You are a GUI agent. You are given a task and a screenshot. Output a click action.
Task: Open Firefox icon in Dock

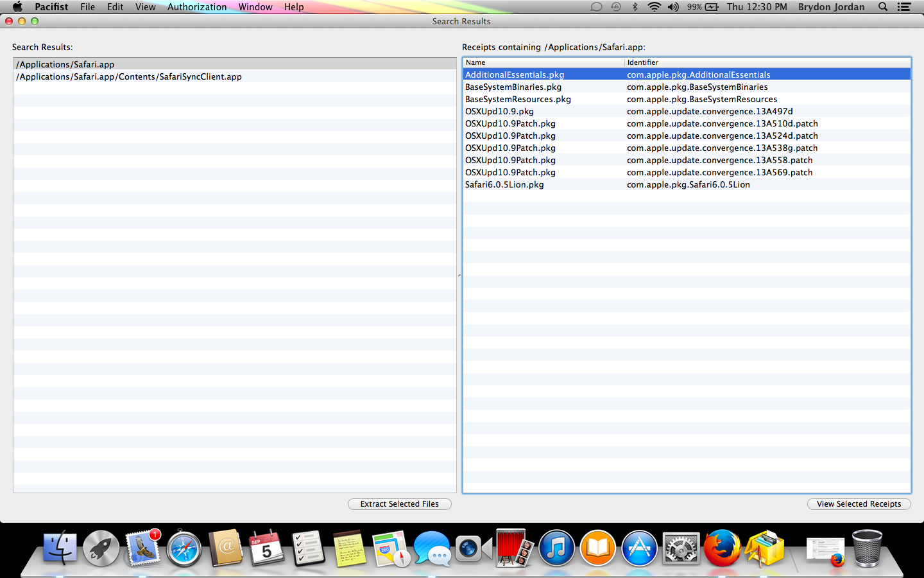pyautogui.click(x=722, y=549)
